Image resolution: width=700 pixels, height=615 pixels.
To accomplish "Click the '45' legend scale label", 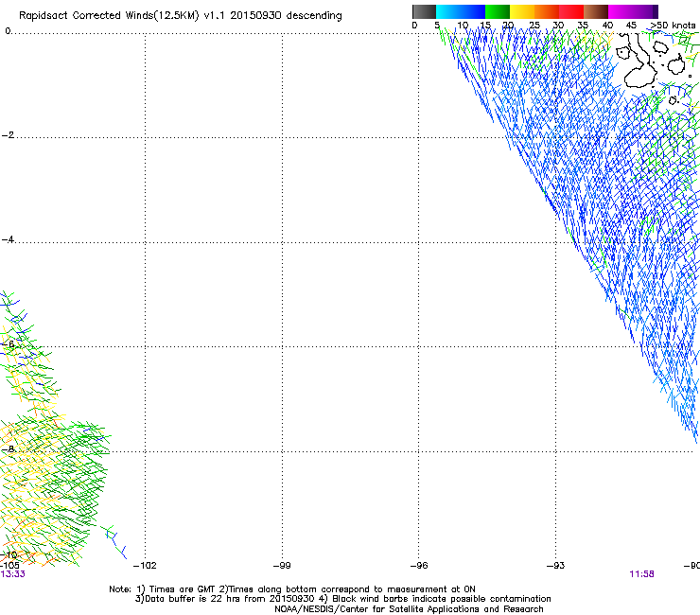I will tap(631, 26).
